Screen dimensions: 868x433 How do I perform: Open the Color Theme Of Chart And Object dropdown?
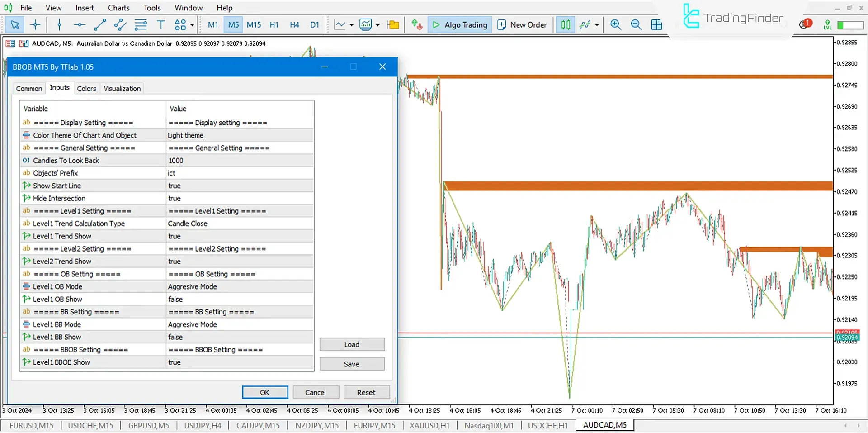pyautogui.click(x=240, y=135)
